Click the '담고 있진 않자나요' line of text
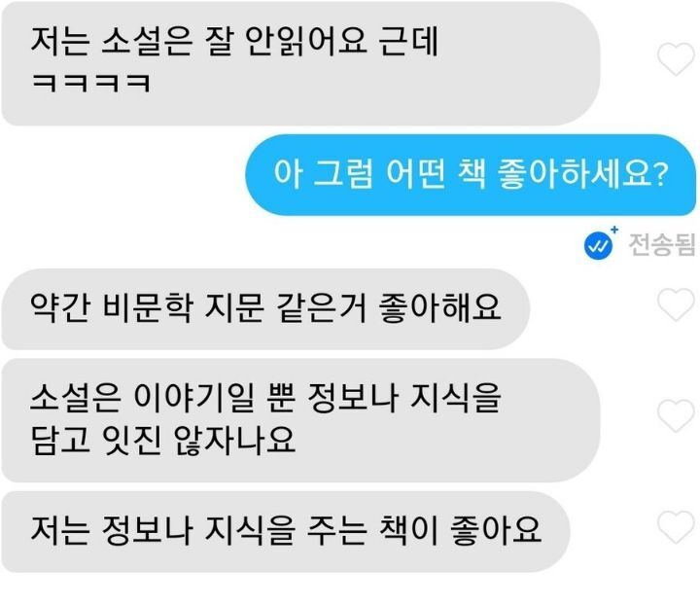700x606 pixels. (x=163, y=441)
